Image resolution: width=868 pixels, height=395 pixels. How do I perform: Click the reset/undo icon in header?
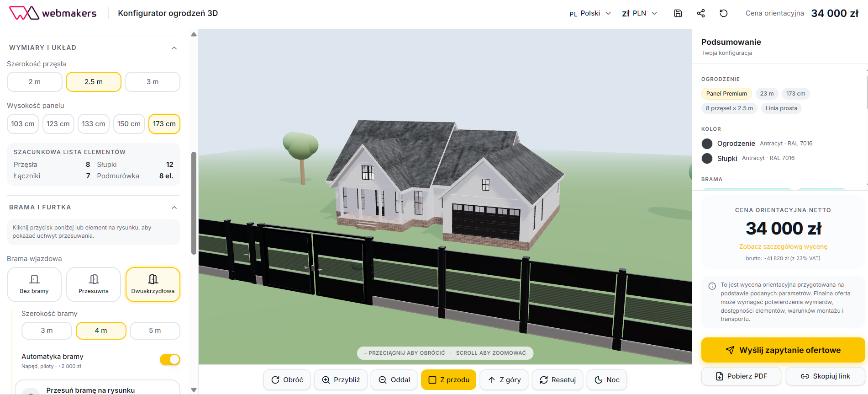(x=724, y=13)
